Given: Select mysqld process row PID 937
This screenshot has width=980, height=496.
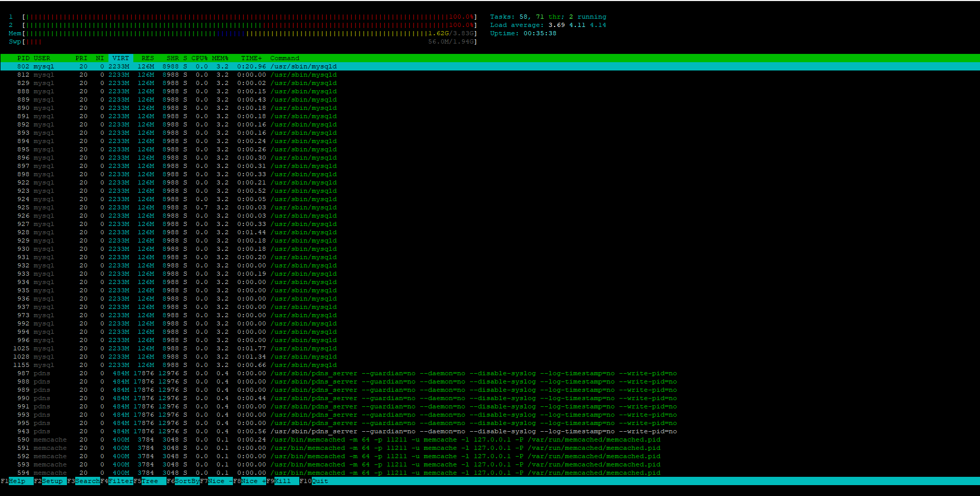Looking at the screenshot, I should tap(490, 307).
